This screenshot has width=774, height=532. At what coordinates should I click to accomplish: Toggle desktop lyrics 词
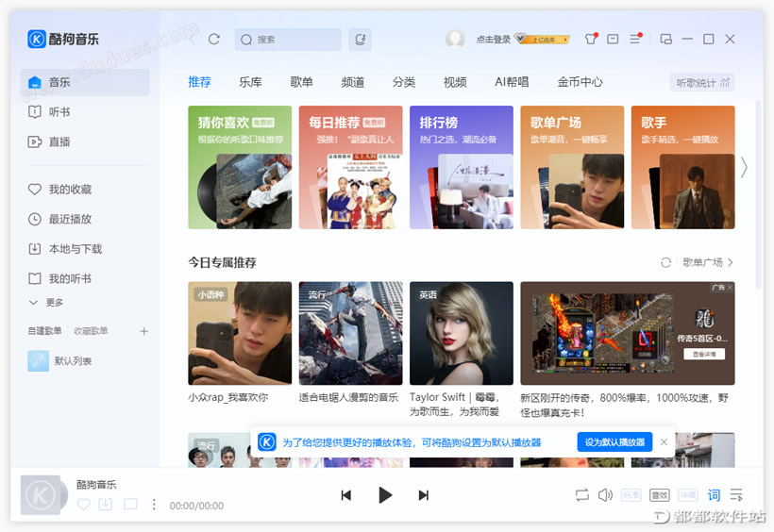[x=714, y=495]
